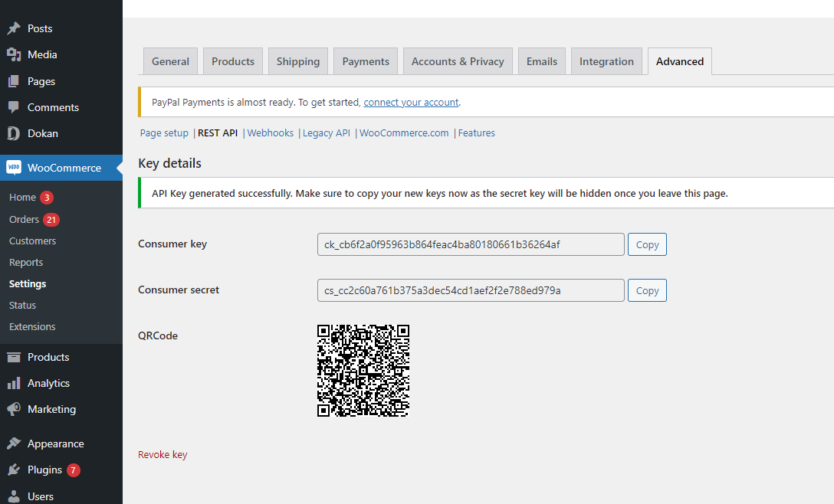This screenshot has width=834, height=504.
Task: Click the Dokan logo icon
Action: coord(14,133)
